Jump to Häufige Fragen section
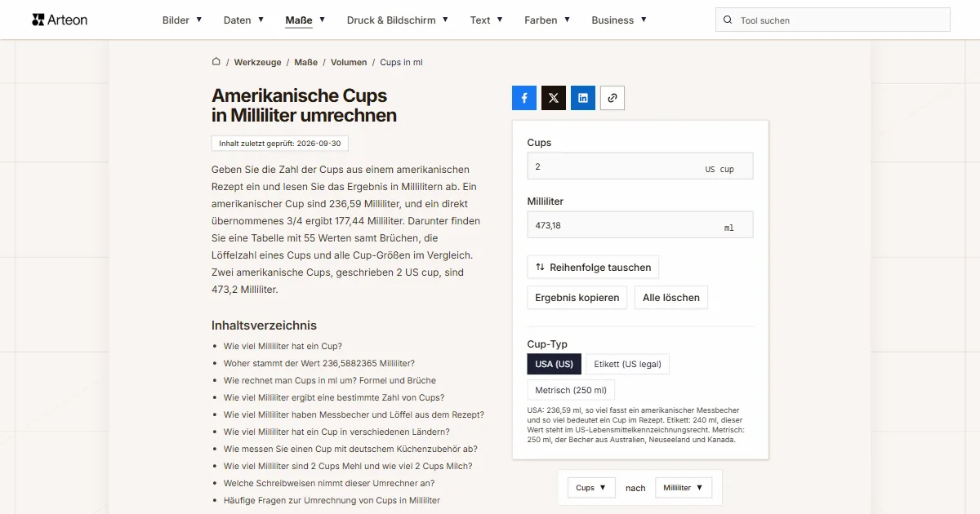Screen dimensions: 980x514 [332, 500]
